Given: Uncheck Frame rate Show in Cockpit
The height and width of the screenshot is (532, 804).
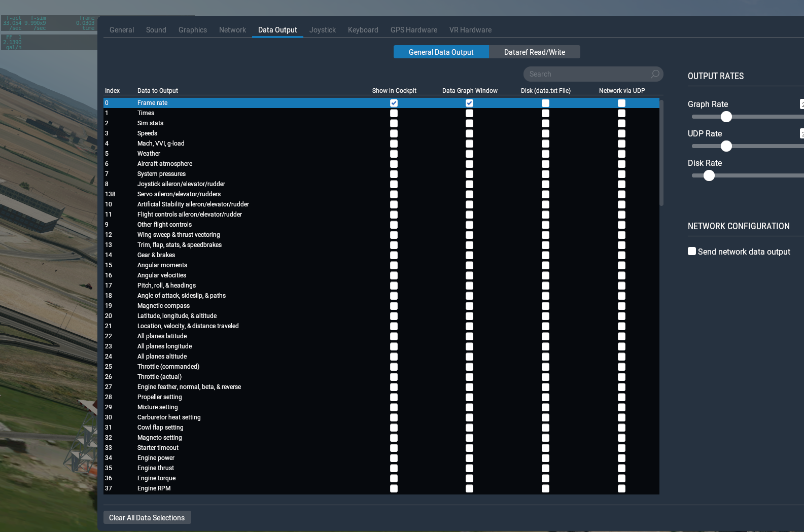Looking at the screenshot, I should 394,103.
